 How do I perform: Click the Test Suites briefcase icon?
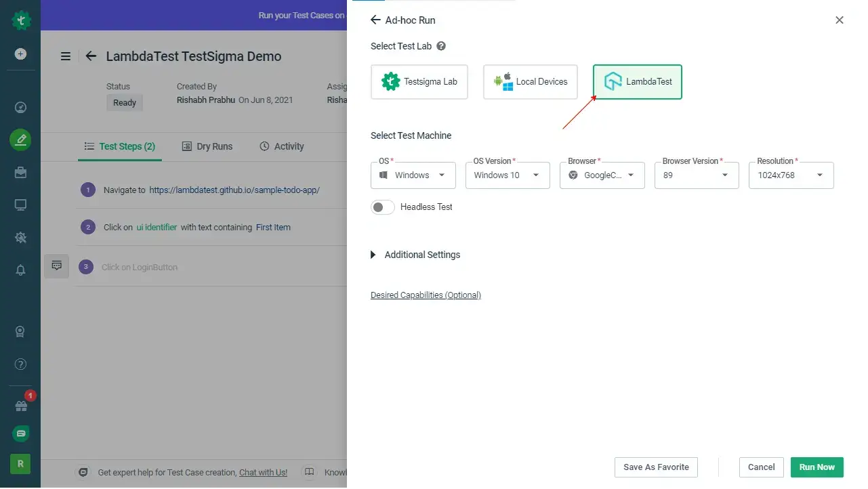pyautogui.click(x=20, y=172)
